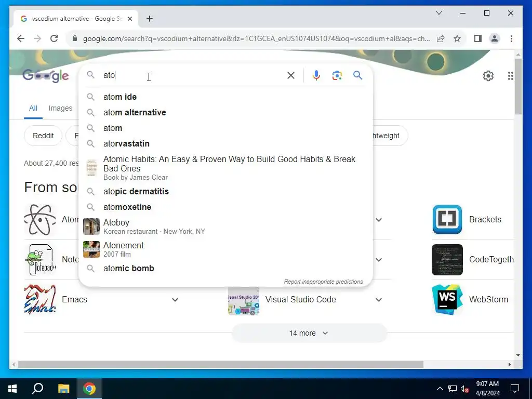Screen dimensions: 532x399
Task: Show hidden system tray icons
Action: (440, 389)
